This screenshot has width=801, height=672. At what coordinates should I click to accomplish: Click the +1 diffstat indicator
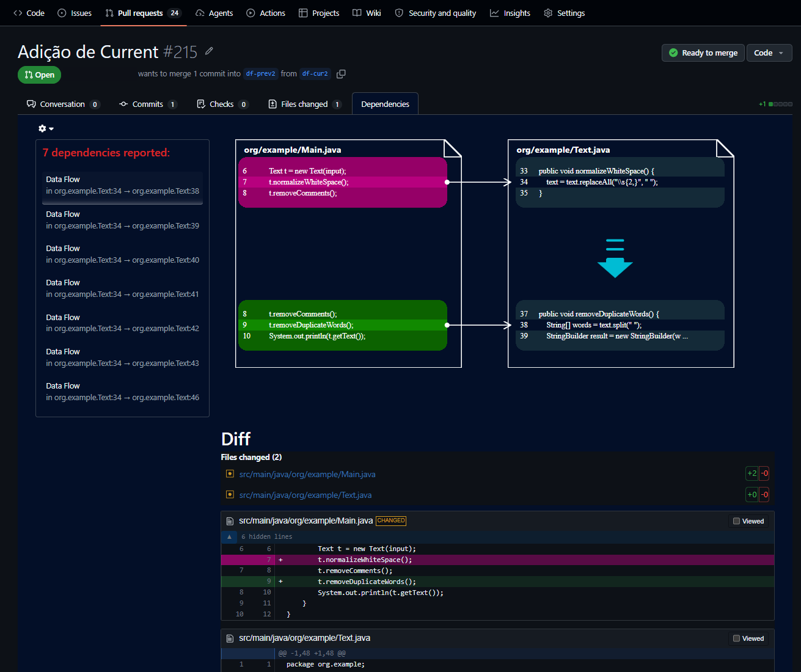tap(775, 104)
